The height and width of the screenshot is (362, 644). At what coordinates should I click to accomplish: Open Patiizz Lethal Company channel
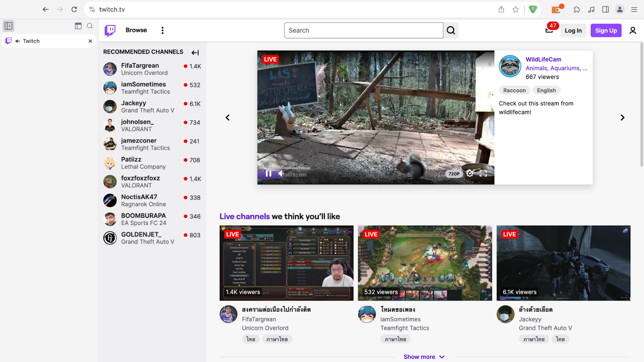[x=152, y=163]
